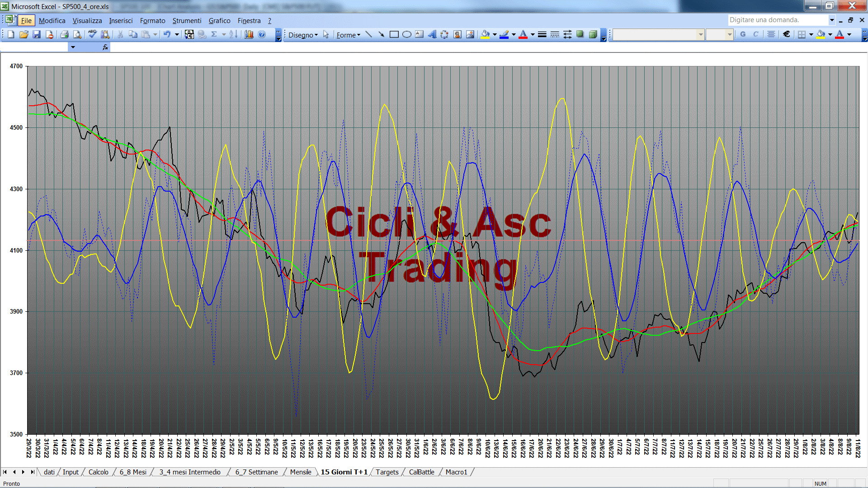This screenshot has height=488, width=868.
Task: Select the Rectangle drawing tool
Action: click(394, 34)
